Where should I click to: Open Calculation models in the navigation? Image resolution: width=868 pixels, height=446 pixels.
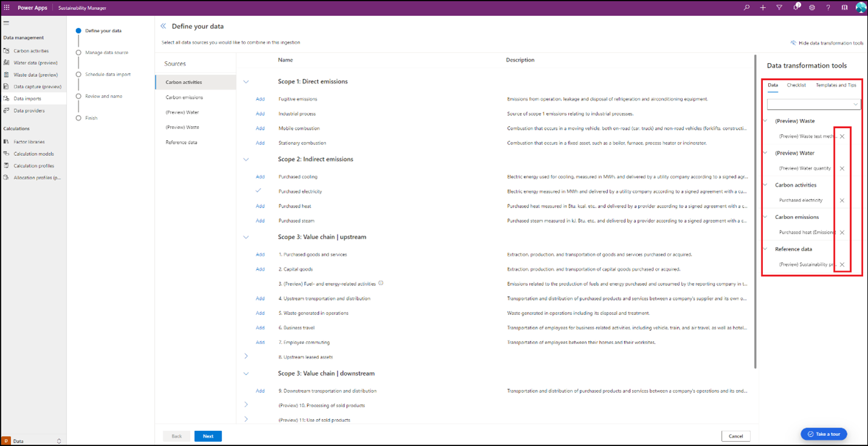click(x=33, y=154)
